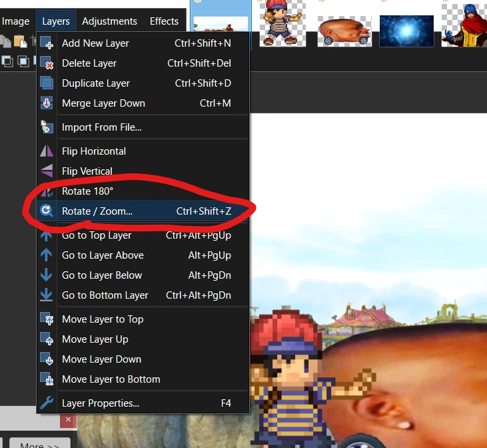Switch to the blue burst image thumbnail
The width and height of the screenshot is (487, 448).
click(406, 31)
